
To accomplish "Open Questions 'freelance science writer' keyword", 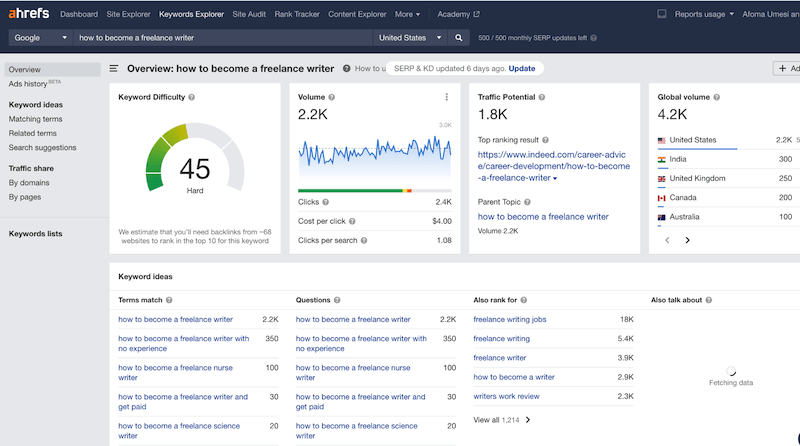I will (356, 431).
